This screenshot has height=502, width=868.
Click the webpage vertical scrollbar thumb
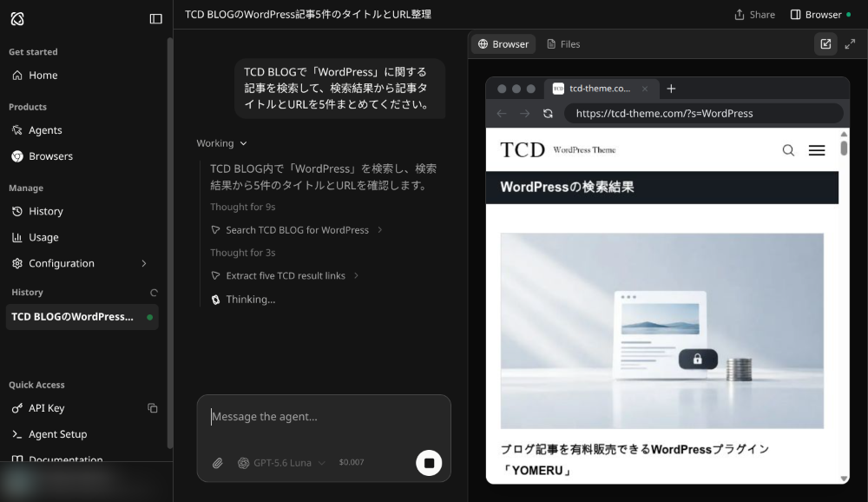[844, 148]
